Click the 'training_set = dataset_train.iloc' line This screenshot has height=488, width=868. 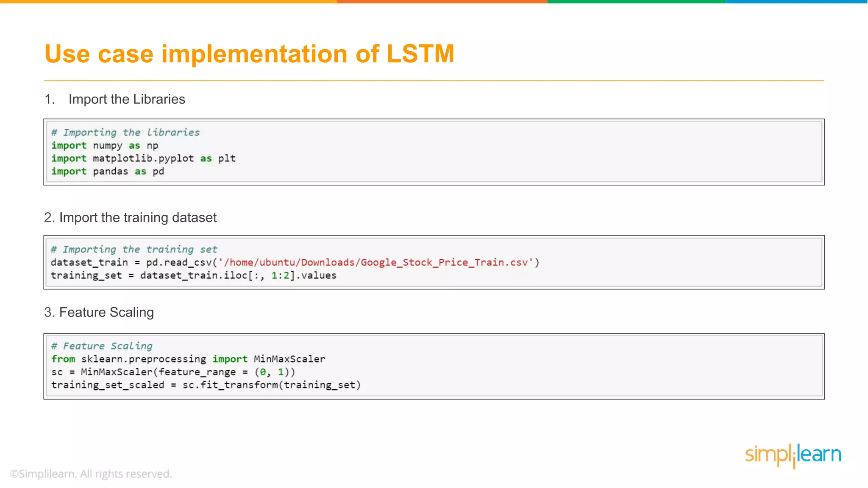pyautogui.click(x=194, y=275)
